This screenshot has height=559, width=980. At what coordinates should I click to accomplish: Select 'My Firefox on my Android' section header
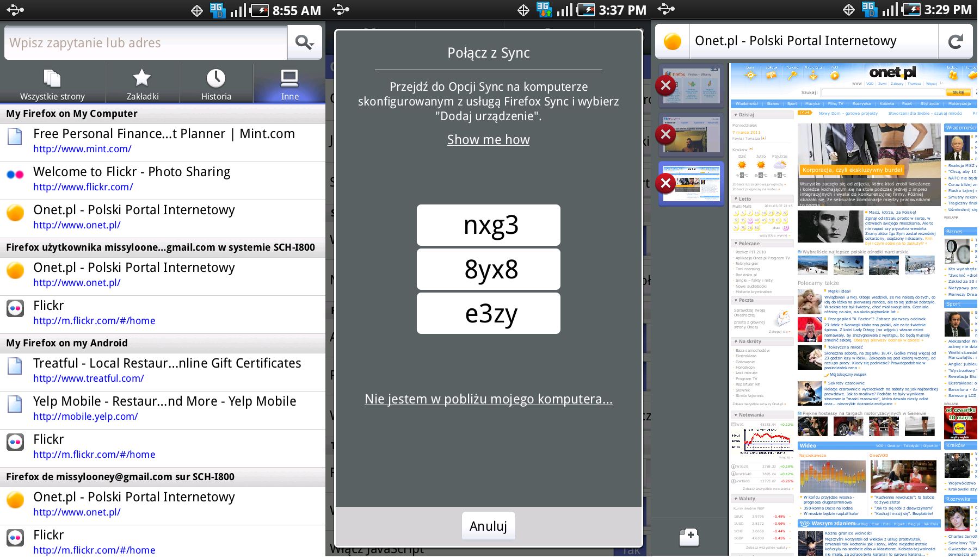(x=163, y=343)
